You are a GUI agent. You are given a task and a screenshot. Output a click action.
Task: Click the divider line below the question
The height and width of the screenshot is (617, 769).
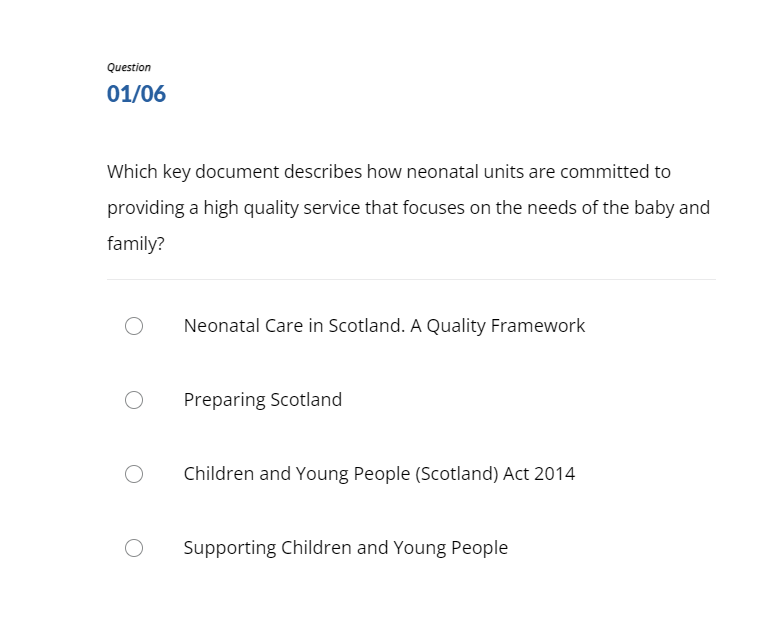point(411,280)
